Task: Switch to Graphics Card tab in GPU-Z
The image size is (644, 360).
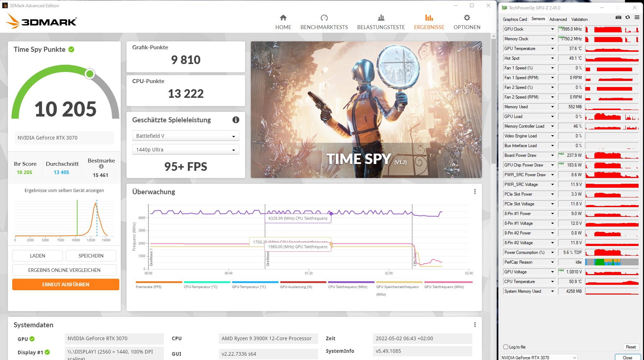Action: click(x=515, y=19)
